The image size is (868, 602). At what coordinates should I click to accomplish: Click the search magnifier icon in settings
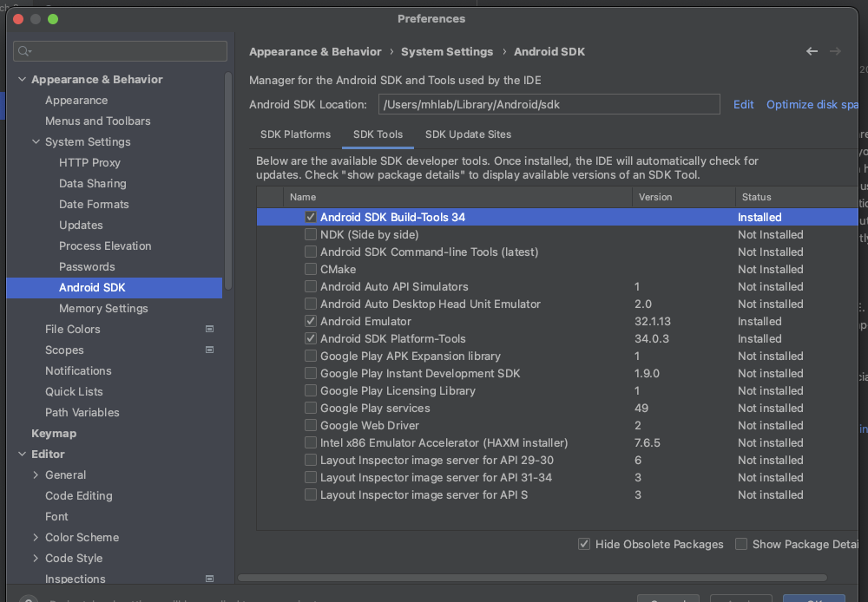(x=23, y=51)
